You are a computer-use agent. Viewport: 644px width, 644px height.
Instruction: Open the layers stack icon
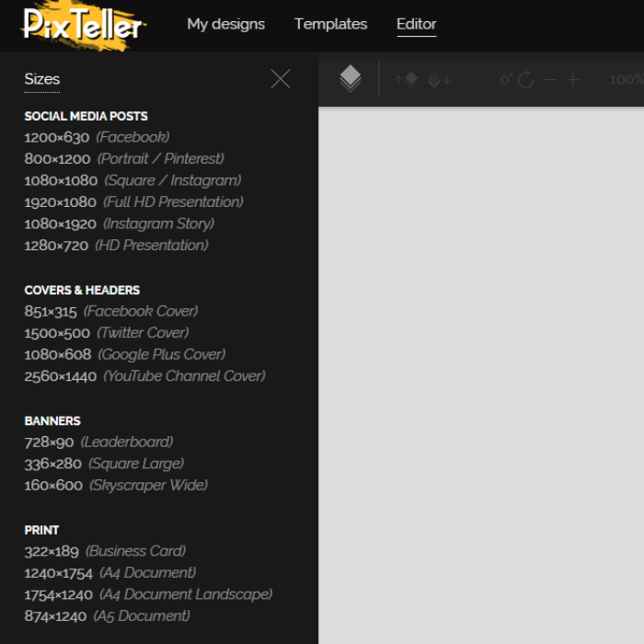(x=351, y=78)
